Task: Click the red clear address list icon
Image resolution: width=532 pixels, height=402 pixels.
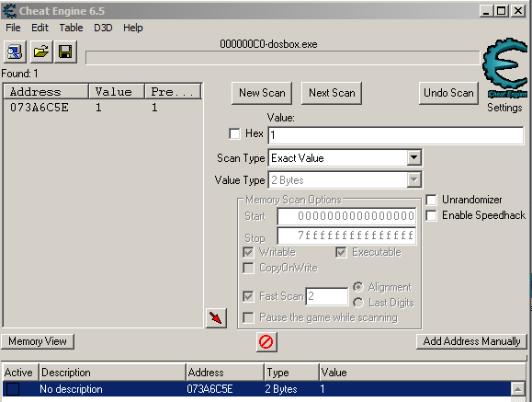Action: click(x=266, y=341)
